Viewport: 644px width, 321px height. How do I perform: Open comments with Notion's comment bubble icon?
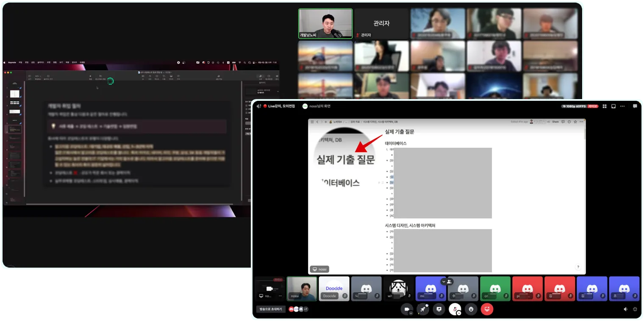pyautogui.click(x=563, y=122)
